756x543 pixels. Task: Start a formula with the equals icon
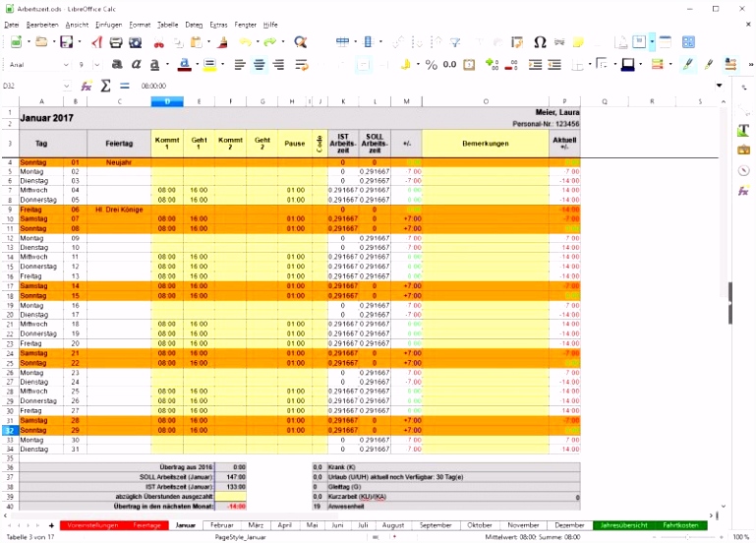[x=125, y=86]
